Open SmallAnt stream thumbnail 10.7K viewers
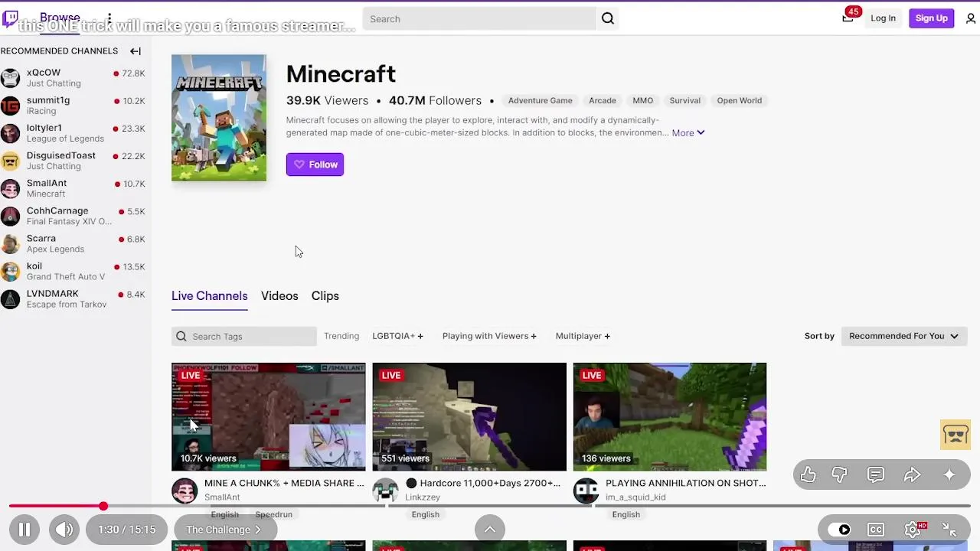Image resolution: width=980 pixels, height=551 pixels. 269,417
